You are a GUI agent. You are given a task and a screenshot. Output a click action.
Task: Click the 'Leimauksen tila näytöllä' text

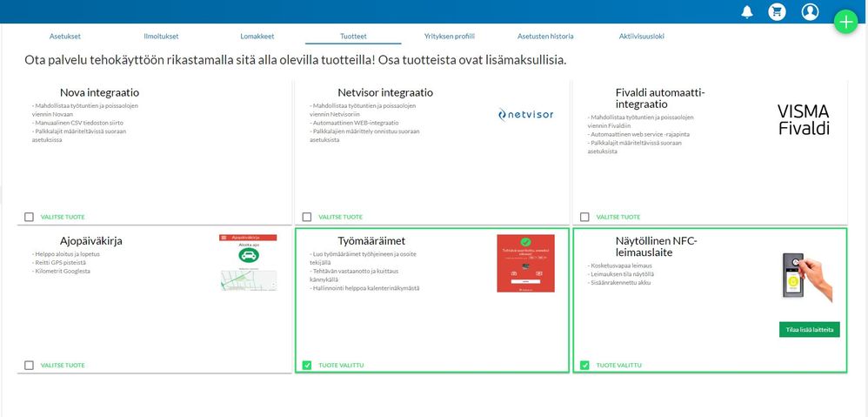pyautogui.click(x=620, y=274)
